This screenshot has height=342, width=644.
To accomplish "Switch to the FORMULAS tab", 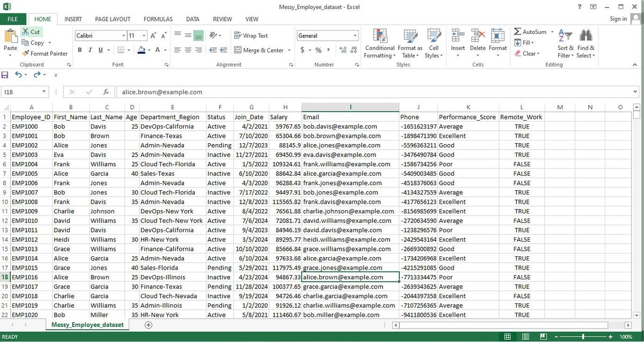I will pyautogui.click(x=158, y=19).
